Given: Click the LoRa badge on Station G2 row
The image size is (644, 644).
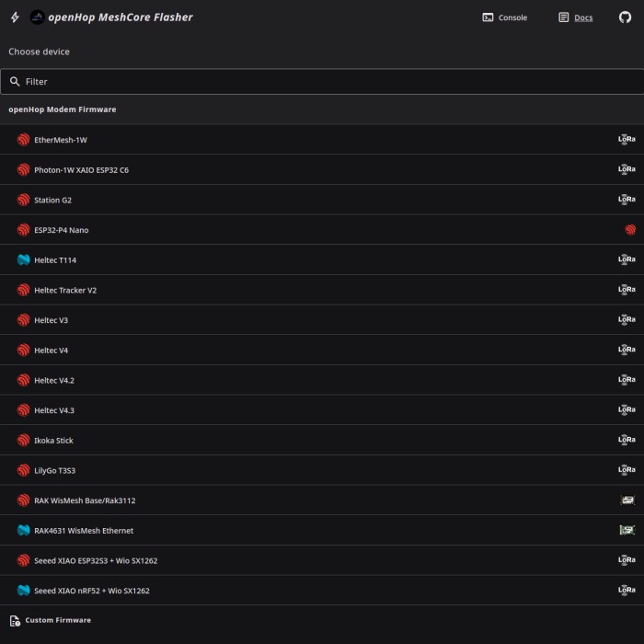Looking at the screenshot, I should 627,200.
